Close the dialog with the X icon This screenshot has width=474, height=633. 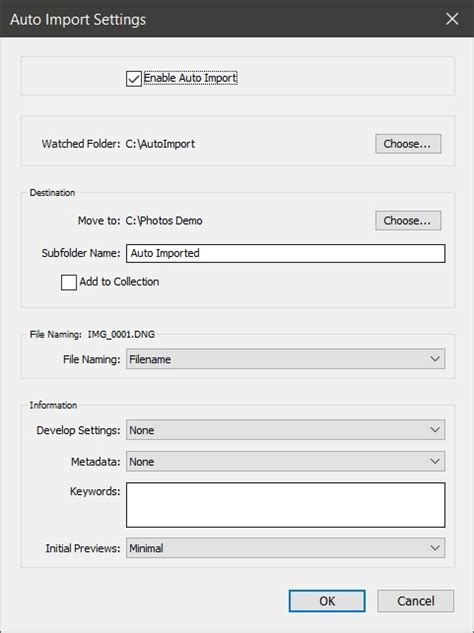452,19
